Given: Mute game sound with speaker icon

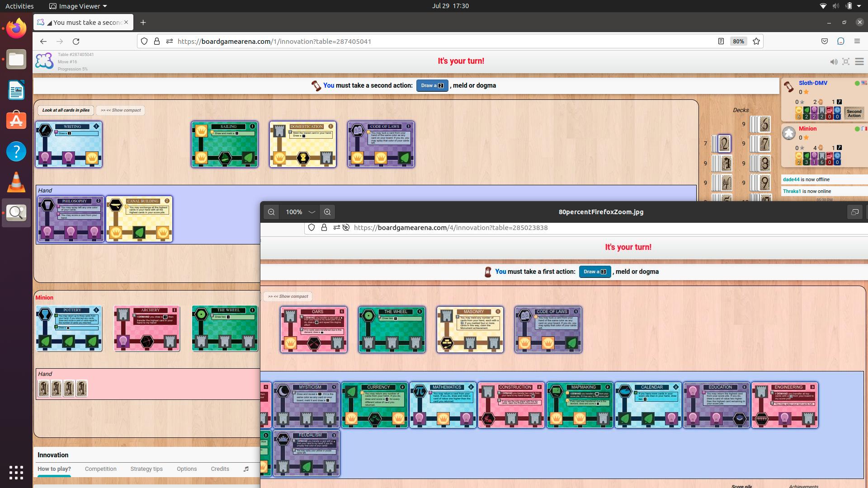Looking at the screenshot, I should tap(834, 62).
